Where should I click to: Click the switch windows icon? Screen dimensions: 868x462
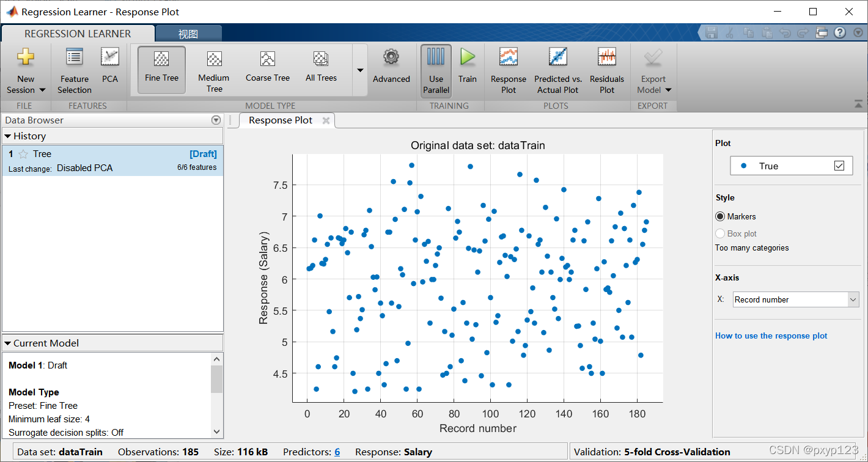[x=821, y=33]
